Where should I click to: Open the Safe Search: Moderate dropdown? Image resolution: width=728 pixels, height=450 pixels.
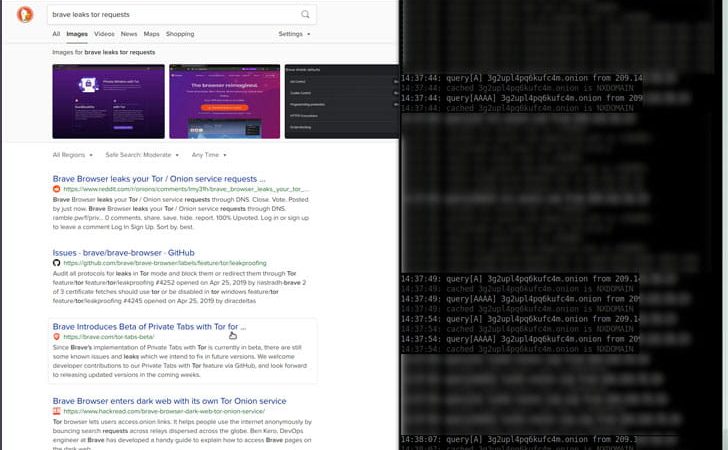142,155
